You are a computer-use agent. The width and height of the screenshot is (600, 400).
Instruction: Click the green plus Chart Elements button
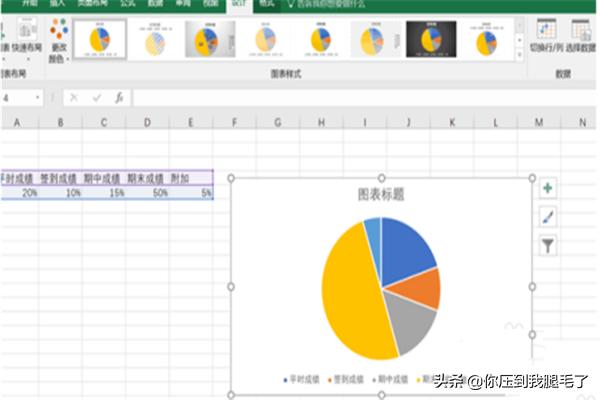(548, 188)
